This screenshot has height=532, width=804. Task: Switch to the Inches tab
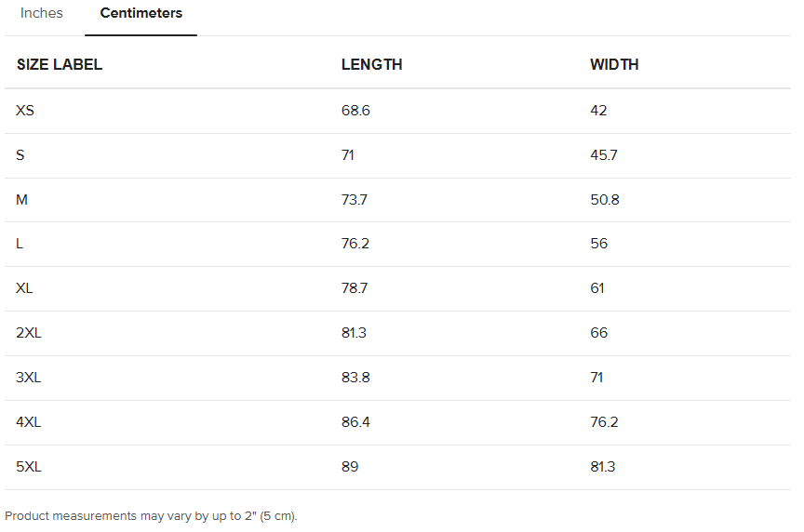click(42, 14)
